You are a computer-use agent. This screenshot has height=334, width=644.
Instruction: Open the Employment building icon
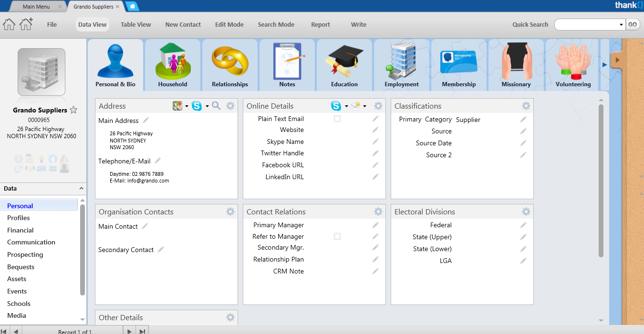point(401,61)
